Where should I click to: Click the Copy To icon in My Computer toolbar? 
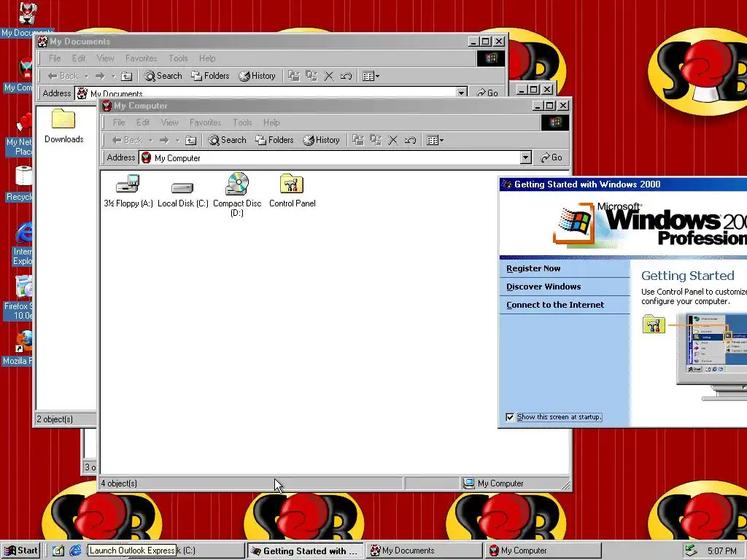point(376,140)
